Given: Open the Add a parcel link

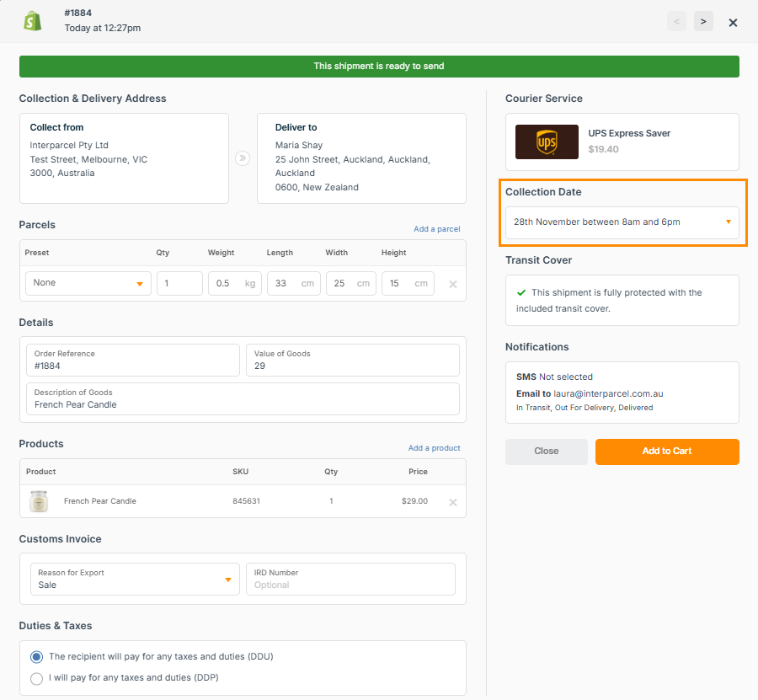Looking at the screenshot, I should (x=436, y=227).
